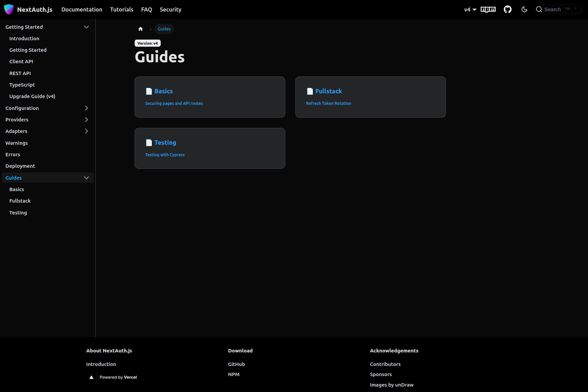The width and height of the screenshot is (588, 392).
Task: Collapse the Getting Started sidebar section
Action: coord(86,27)
